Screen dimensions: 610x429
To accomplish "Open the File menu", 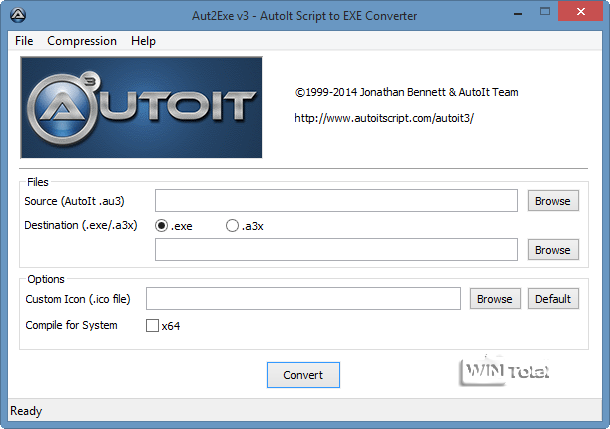I will [24, 41].
